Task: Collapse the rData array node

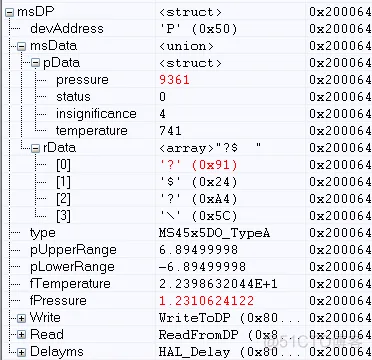Action: point(35,149)
